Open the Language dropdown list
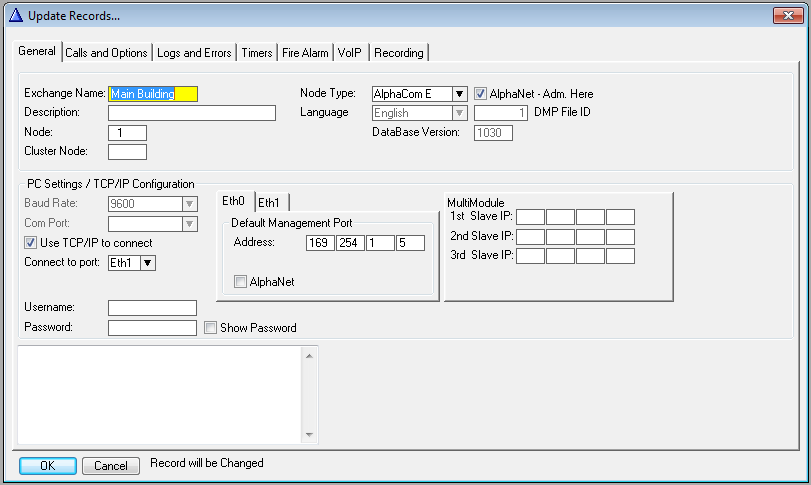This screenshot has height=485, width=811. (459, 114)
